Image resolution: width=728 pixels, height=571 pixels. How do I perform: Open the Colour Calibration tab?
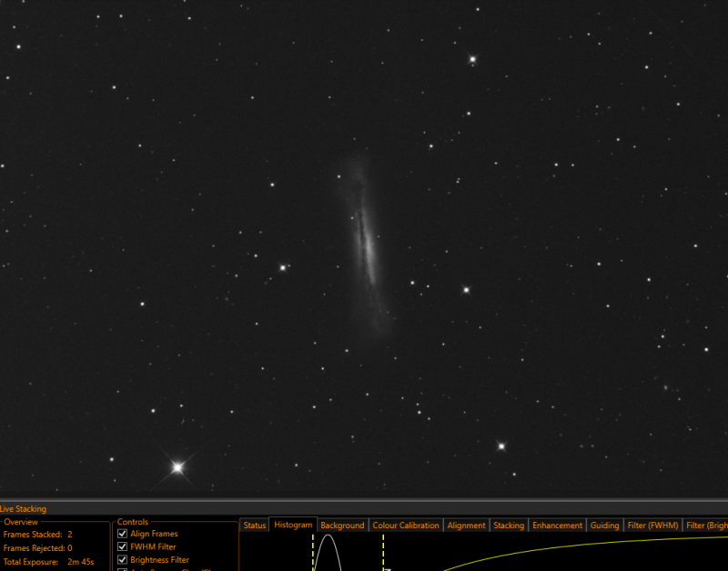pos(405,525)
